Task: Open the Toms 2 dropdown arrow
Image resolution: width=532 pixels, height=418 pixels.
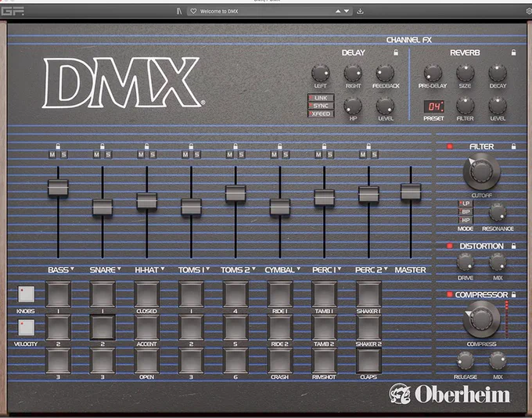Action: tap(253, 269)
